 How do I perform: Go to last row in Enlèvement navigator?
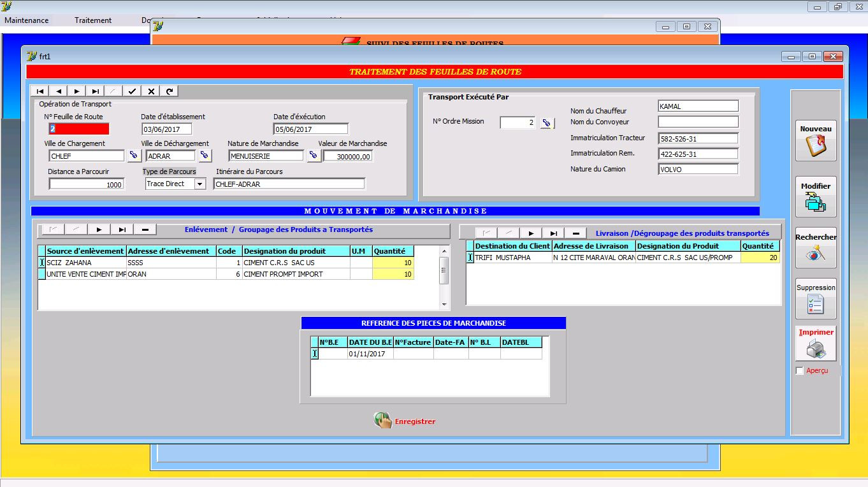(122, 229)
